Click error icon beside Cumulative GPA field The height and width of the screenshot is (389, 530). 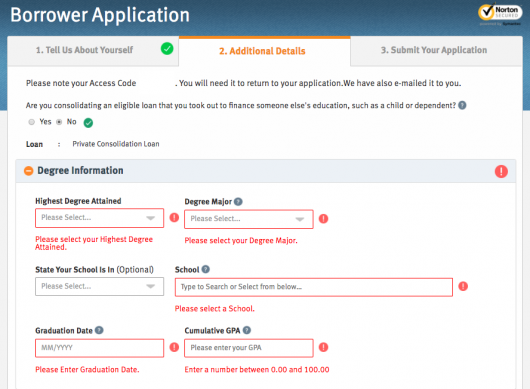323,347
